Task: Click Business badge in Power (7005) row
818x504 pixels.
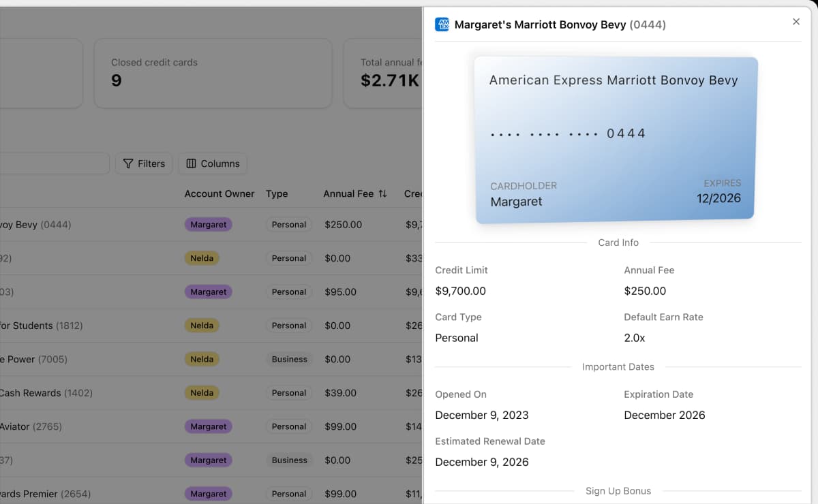Action: point(290,359)
